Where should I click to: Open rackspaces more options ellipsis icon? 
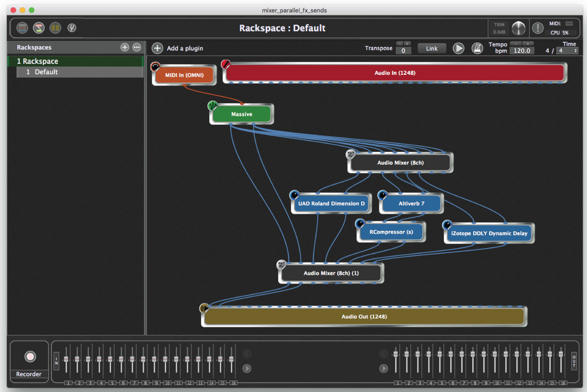(137, 47)
